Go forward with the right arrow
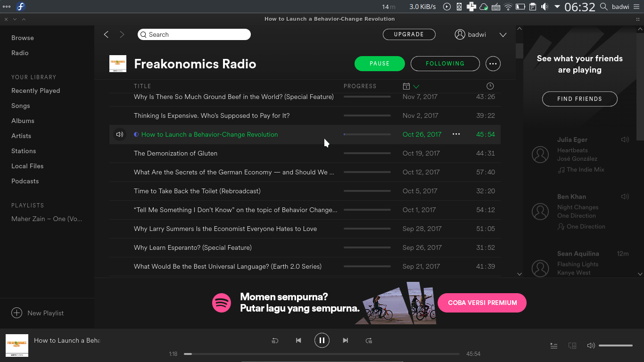The image size is (644, 362). pos(122,34)
